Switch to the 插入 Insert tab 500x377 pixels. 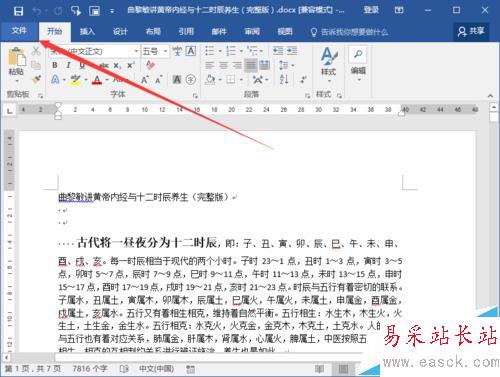87,32
